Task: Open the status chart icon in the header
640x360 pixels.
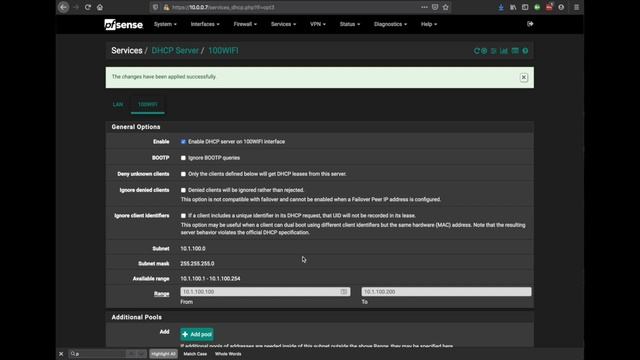Action: click(504, 51)
